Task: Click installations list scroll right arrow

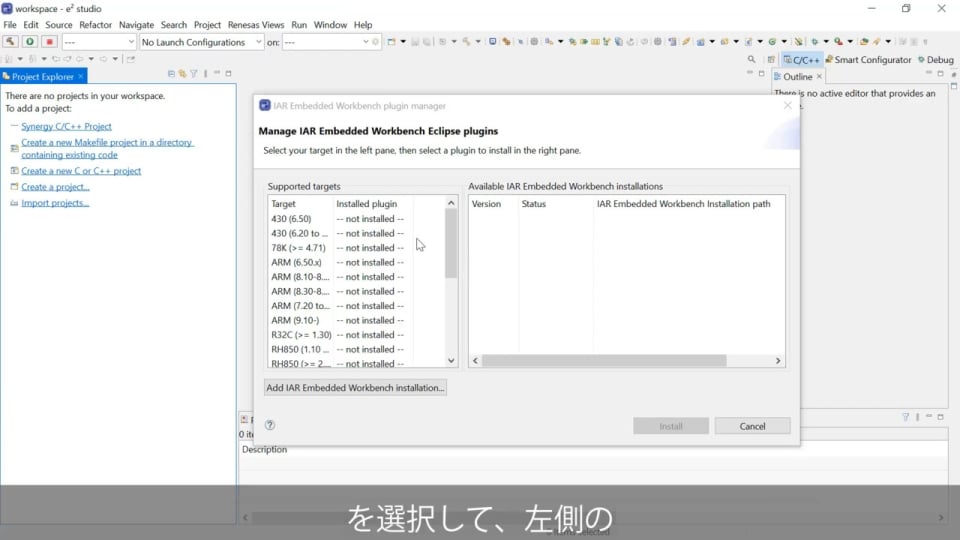Action: [778, 361]
